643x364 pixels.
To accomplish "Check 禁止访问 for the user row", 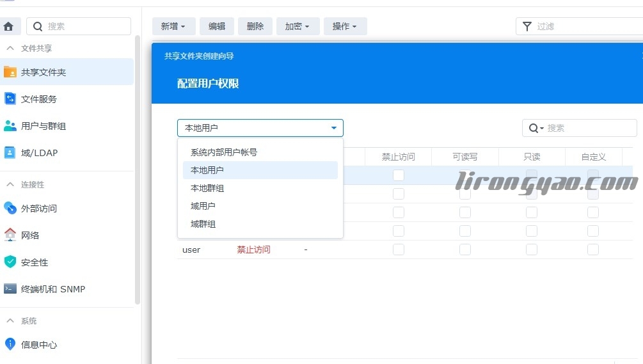I will tap(399, 249).
